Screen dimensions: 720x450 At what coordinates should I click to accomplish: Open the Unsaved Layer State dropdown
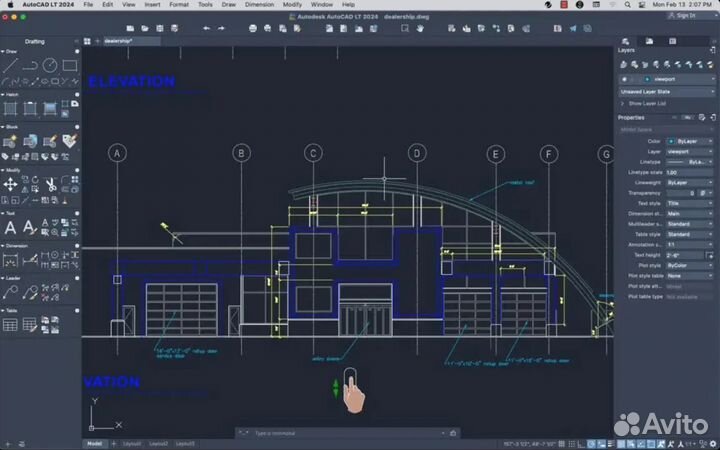(x=667, y=92)
